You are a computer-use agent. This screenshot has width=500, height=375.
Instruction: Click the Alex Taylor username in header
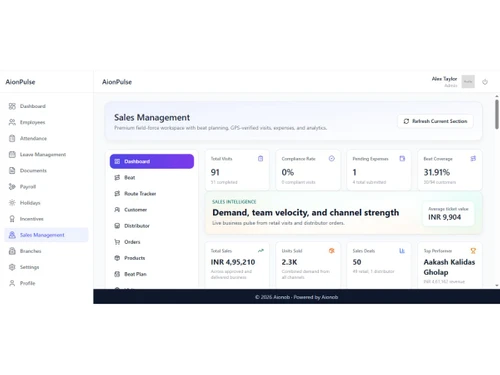click(444, 79)
